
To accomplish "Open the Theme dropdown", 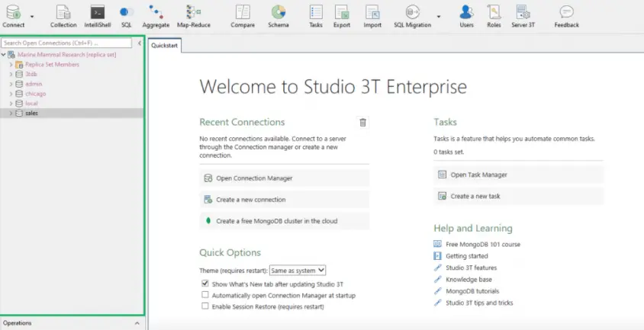I will coord(298,271).
